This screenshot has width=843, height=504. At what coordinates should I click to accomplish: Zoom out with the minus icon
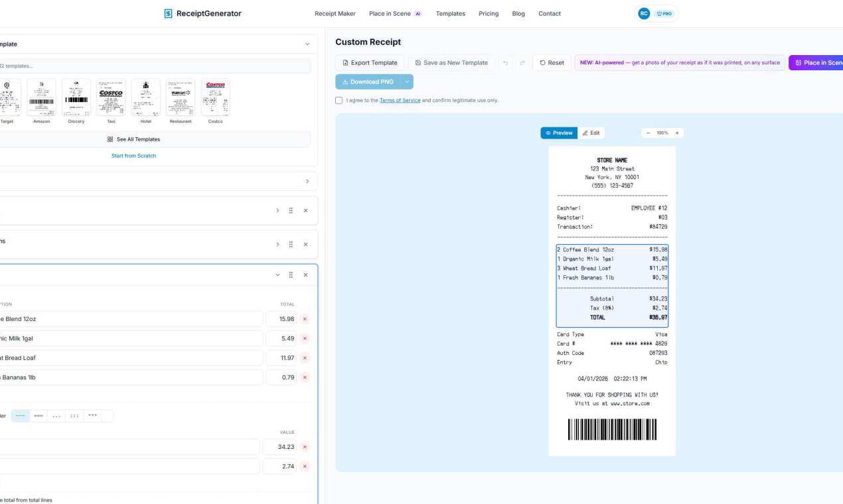648,133
